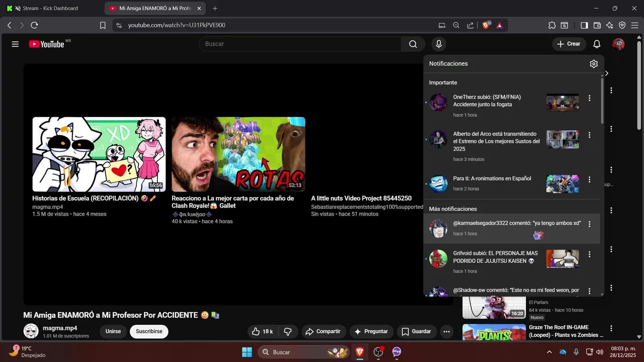
Task: Go to the YouTube home logo
Action: click(x=47, y=44)
